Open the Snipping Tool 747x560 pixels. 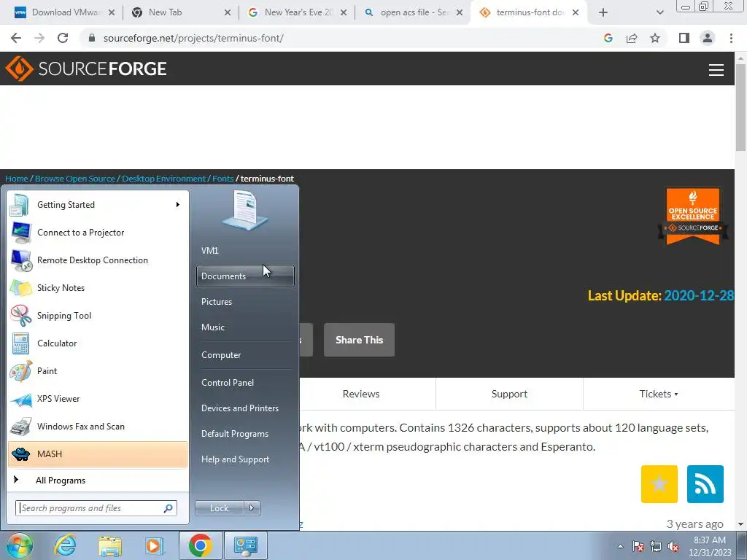[x=98, y=315]
